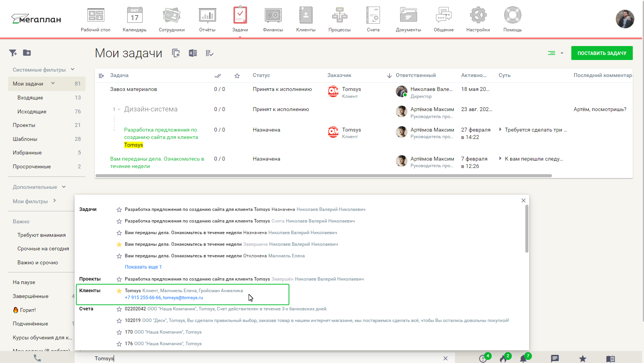Select Срочные на сегодня filter
644x363 pixels.
[x=43, y=248]
